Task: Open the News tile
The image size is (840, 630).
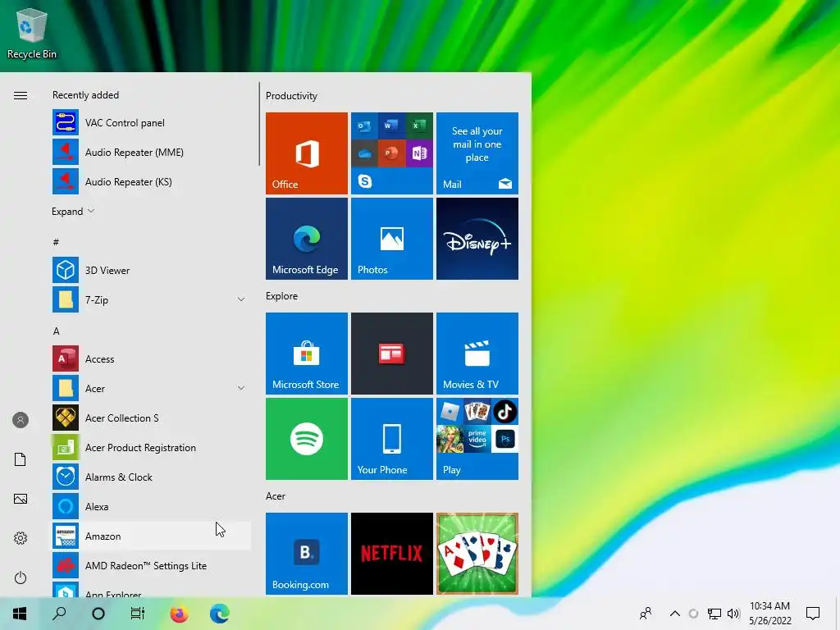Action: [x=392, y=354]
